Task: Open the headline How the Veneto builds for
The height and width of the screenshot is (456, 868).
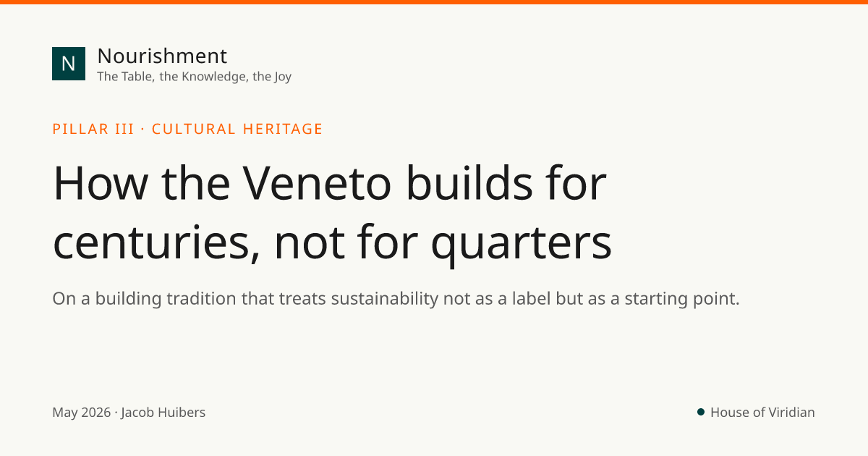Action: tap(330, 184)
